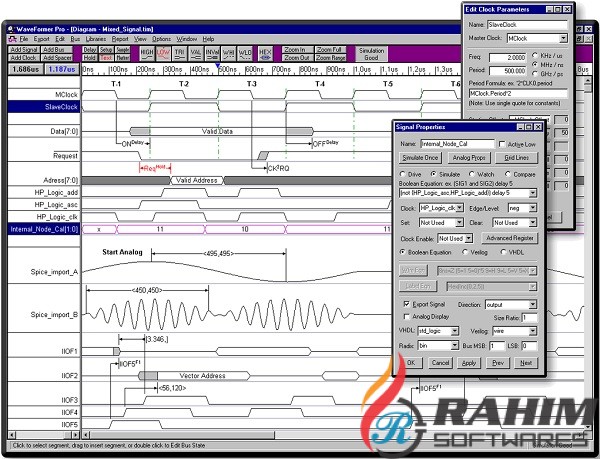Screen dimensions: 600x459
Task: Click the blue time cursor marker on ruler
Action: [x=218, y=66]
